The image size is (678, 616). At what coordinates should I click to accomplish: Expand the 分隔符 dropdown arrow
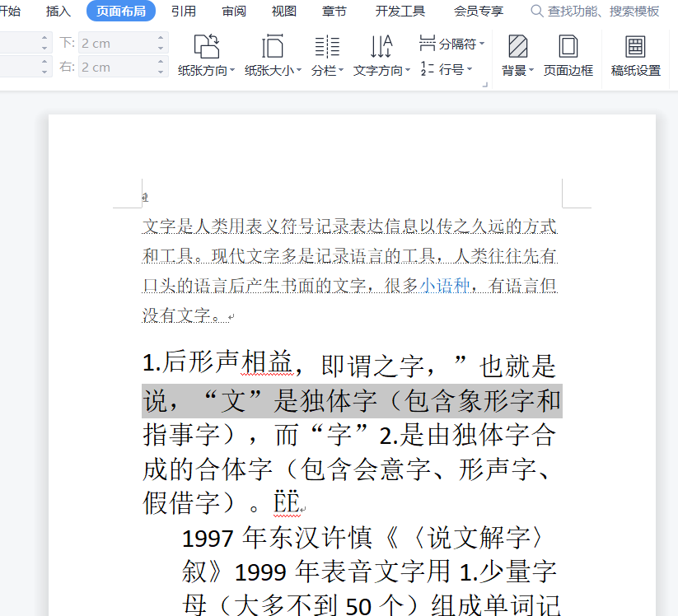[x=482, y=44]
